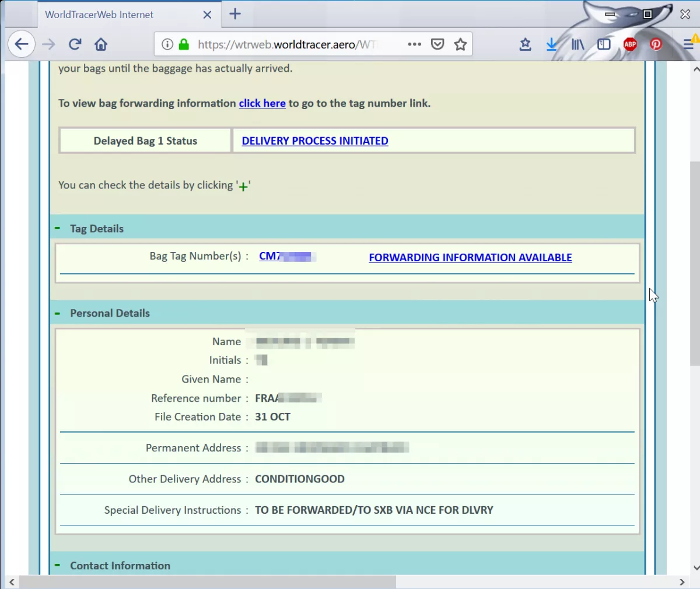
Task: Click the 'CONDITIONGOOD' delivery address value
Action: pyautogui.click(x=300, y=479)
